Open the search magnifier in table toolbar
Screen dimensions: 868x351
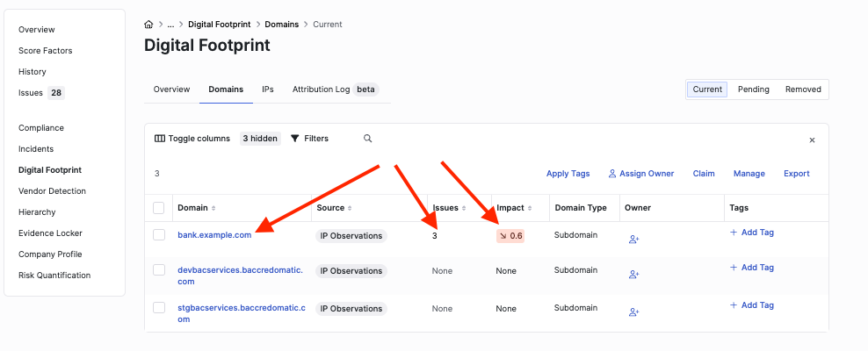pyautogui.click(x=367, y=138)
